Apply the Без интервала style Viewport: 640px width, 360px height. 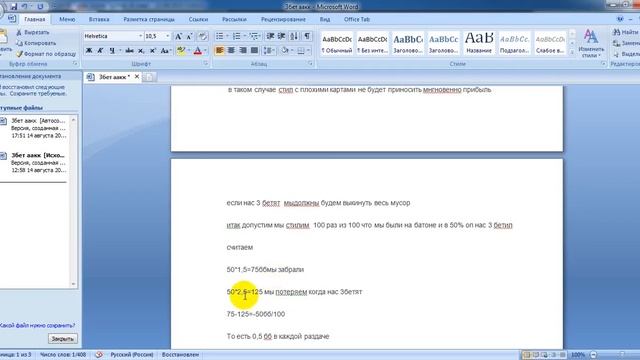372,43
